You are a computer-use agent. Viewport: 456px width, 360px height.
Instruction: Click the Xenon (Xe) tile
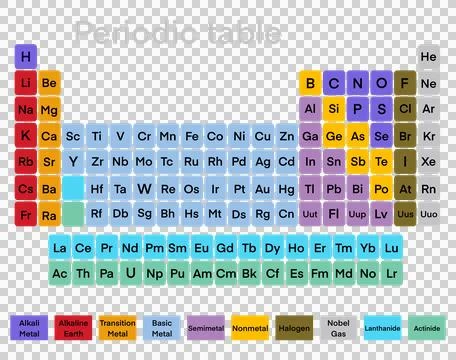[428, 162]
